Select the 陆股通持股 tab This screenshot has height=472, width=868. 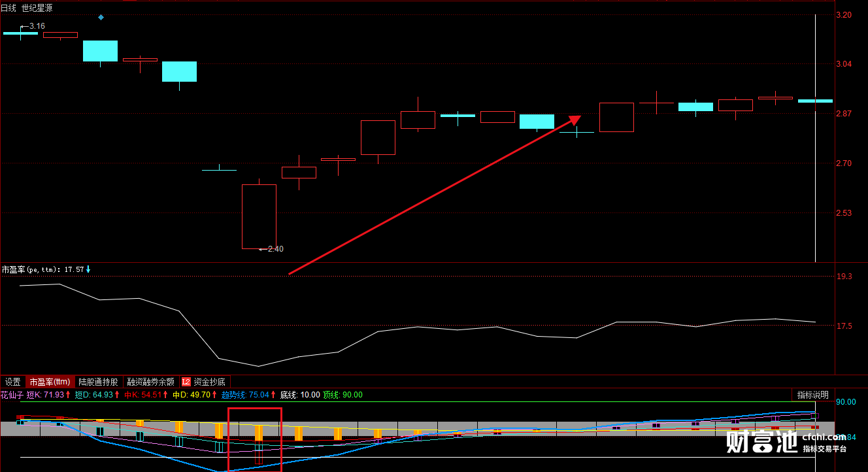click(x=98, y=382)
